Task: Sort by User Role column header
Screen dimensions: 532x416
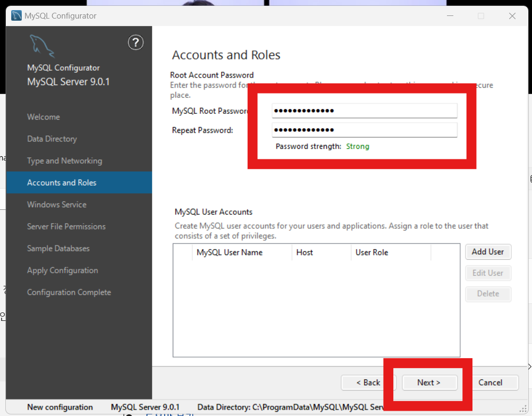Action: coord(391,252)
